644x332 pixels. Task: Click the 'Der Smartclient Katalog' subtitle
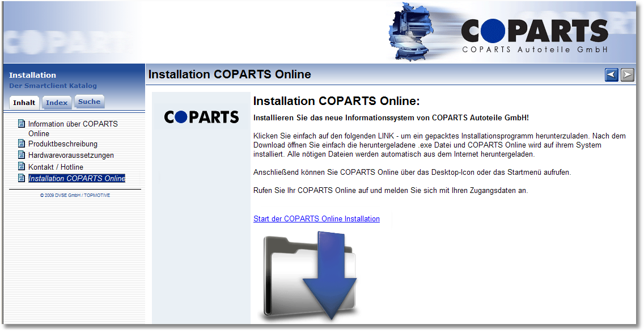(53, 86)
